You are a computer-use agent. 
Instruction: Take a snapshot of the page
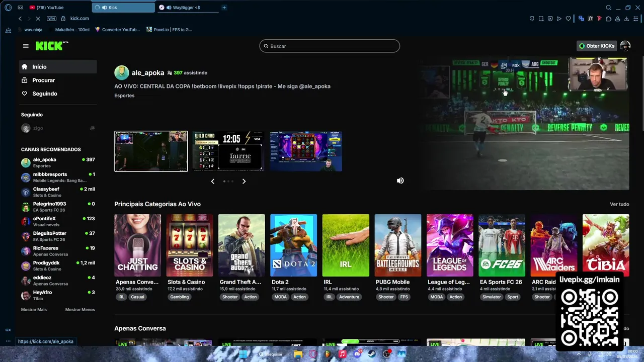pyautogui.click(x=541, y=19)
